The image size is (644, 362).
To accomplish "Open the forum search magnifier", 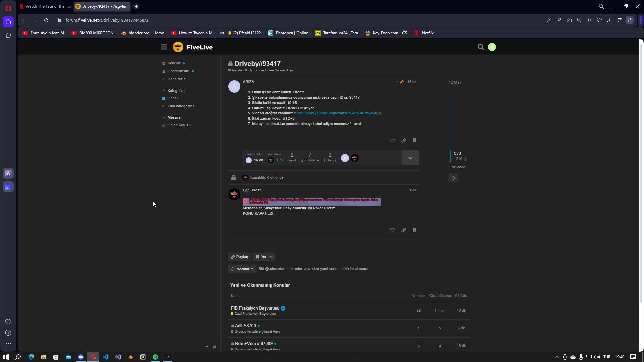I will (481, 47).
